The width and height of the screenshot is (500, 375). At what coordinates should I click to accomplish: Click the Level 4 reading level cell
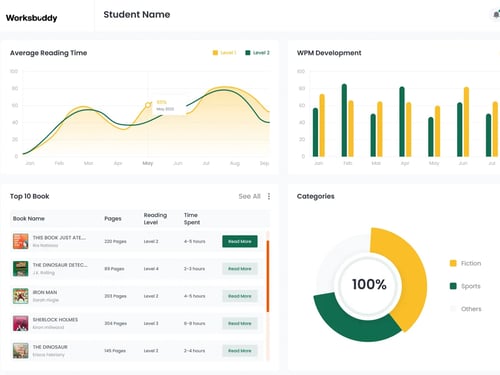[x=151, y=269]
